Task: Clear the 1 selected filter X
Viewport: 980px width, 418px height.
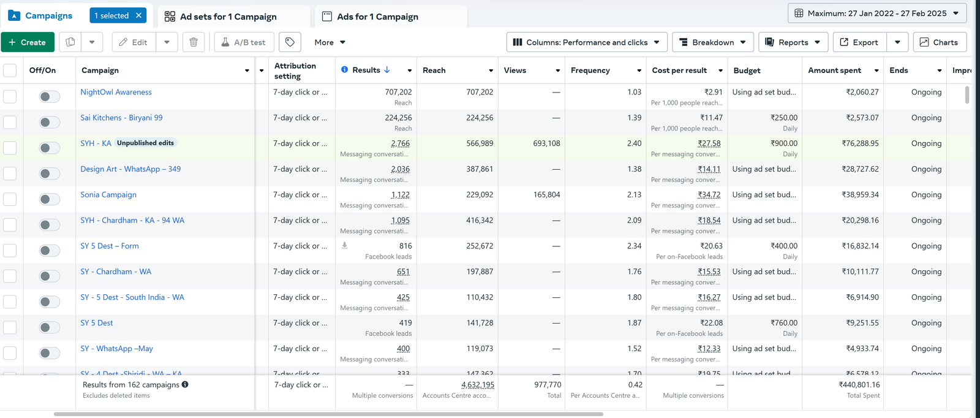Action: tap(139, 15)
